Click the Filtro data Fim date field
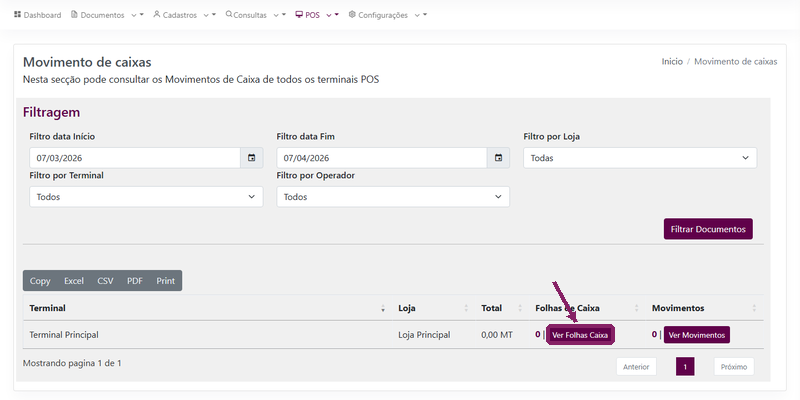This screenshot has width=800, height=400. [382, 158]
